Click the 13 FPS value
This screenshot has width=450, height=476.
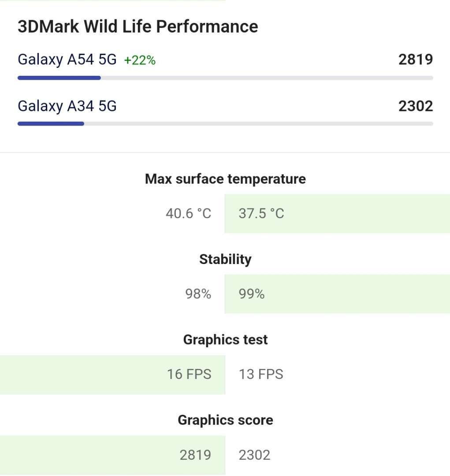pos(261,375)
